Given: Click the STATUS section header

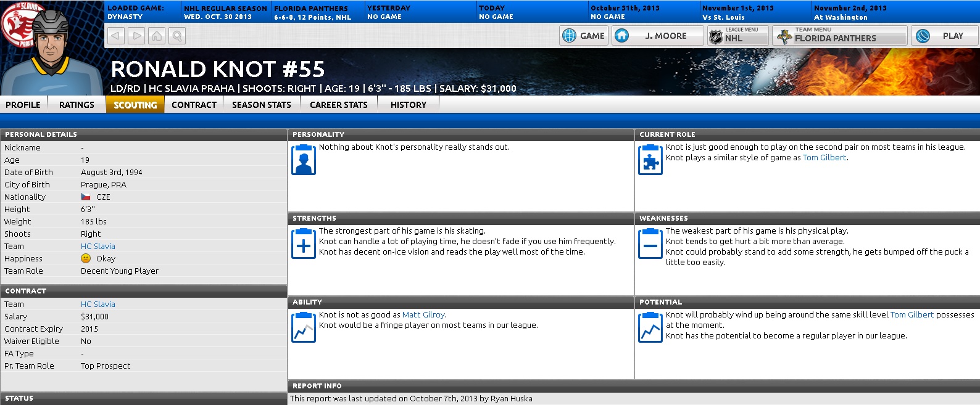Looking at the screenshot, I should (x=143, y=398).
